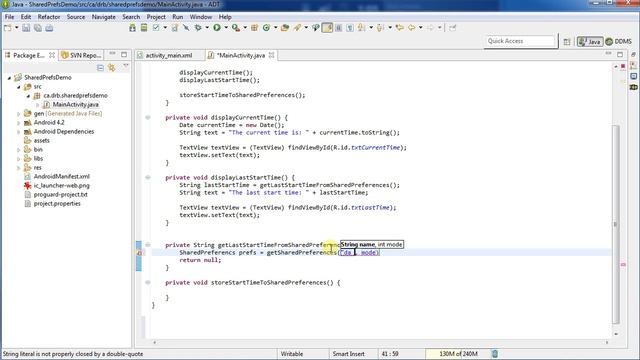Switch to the Java perspective

pos(590,42)
